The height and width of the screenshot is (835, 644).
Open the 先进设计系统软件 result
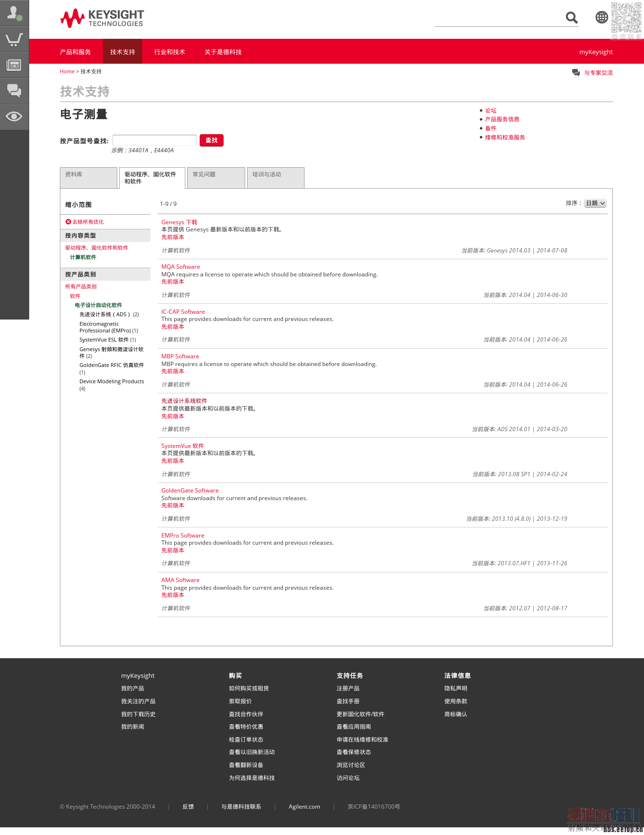184,401
